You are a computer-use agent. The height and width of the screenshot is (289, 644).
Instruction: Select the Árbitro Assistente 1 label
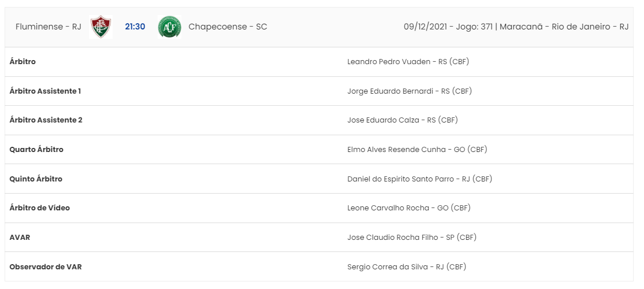click(x=45, y=91)
